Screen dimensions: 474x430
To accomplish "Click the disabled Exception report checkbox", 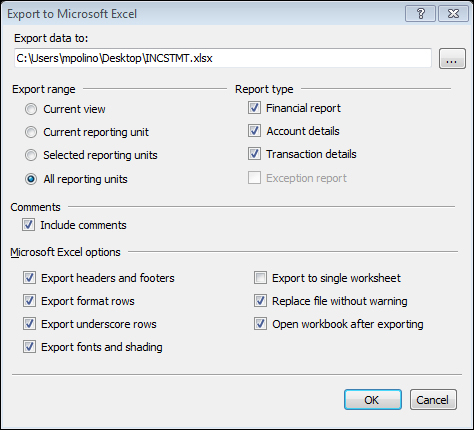I will pyautogui.click(x=254, y=178).
